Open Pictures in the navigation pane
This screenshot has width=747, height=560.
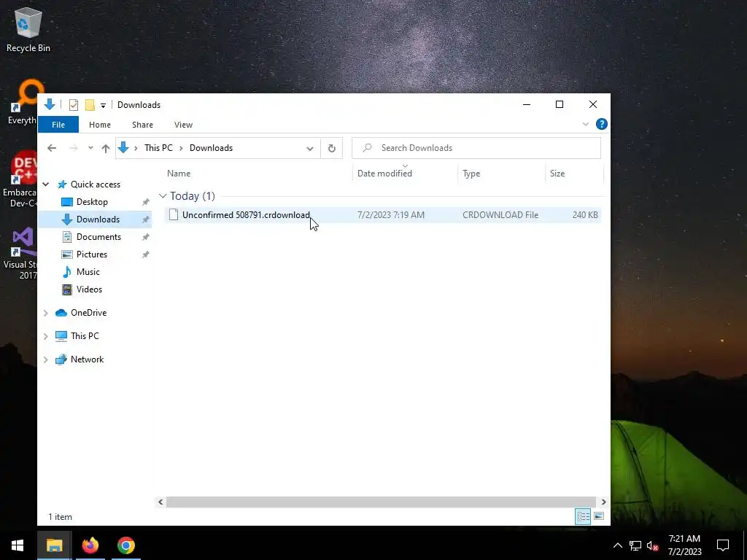pyautogui.click(x=91, y=254)
